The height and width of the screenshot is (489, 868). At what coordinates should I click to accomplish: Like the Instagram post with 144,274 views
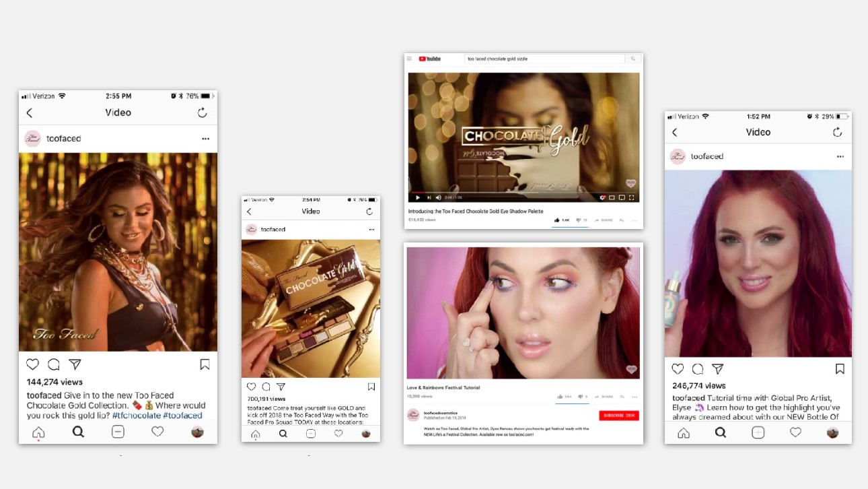pyautogui.click(x=32, y=364)
